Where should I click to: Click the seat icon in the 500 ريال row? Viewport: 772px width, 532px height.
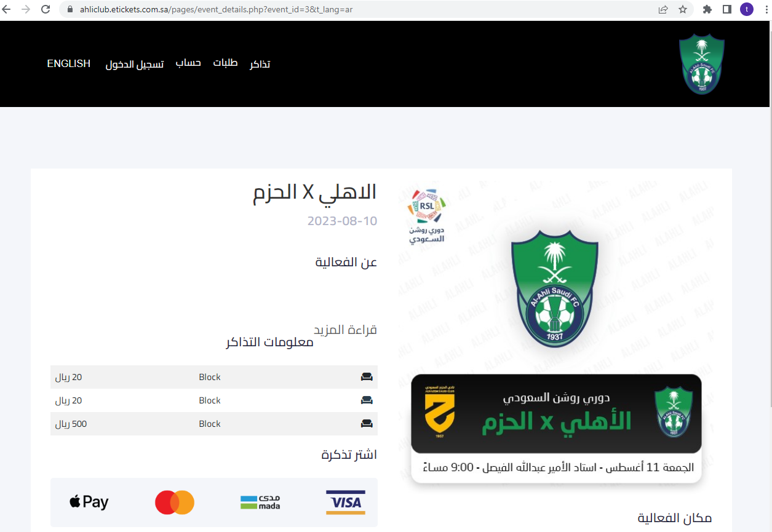point(367,424)
